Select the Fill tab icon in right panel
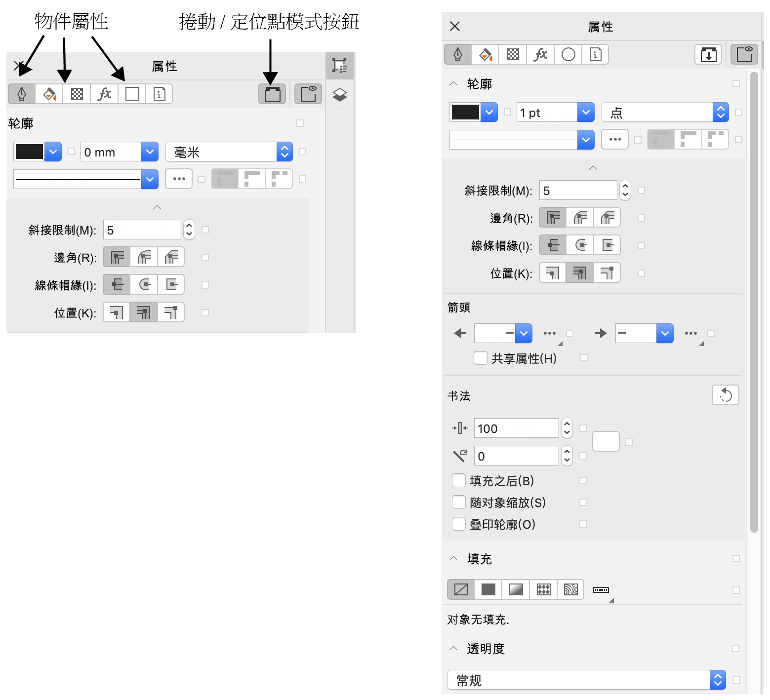The width and height of the screenshot is (770, 700). pos(486,54)
